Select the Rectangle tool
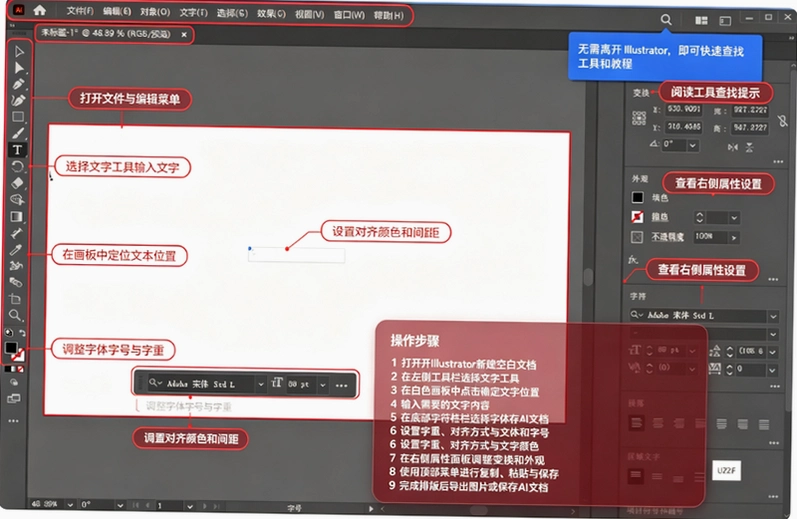 point(18,117)
